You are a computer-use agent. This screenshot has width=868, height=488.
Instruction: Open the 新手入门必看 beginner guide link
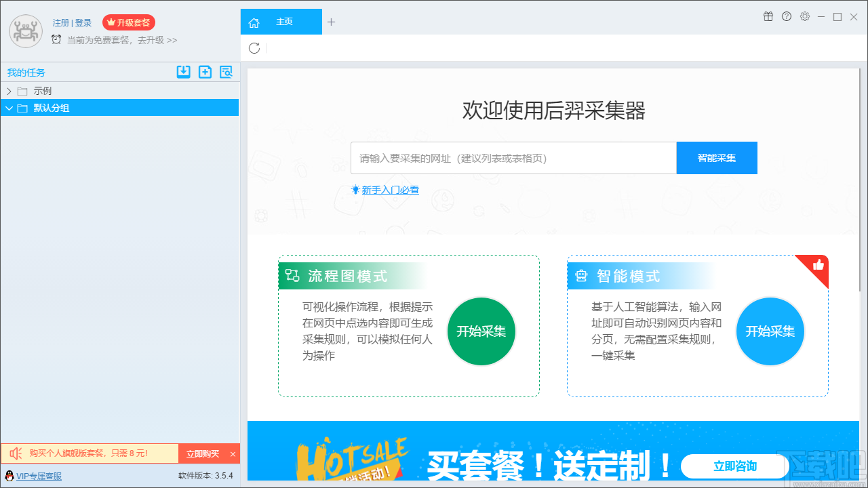390,190
